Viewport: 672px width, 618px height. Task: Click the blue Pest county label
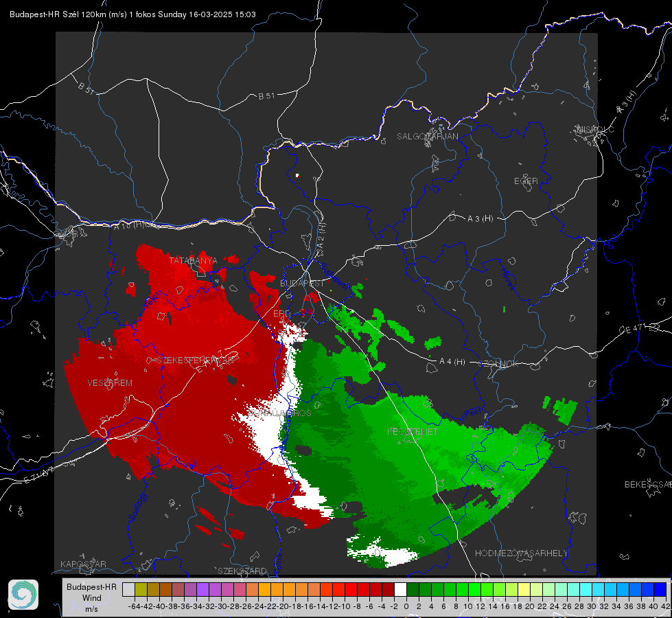pos(472,414)
